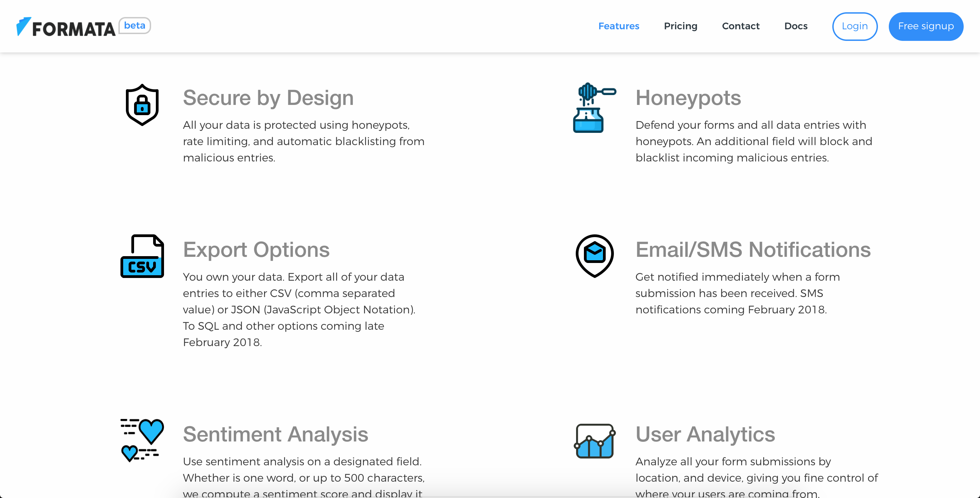Open the Contact nav link

point(740,26)
